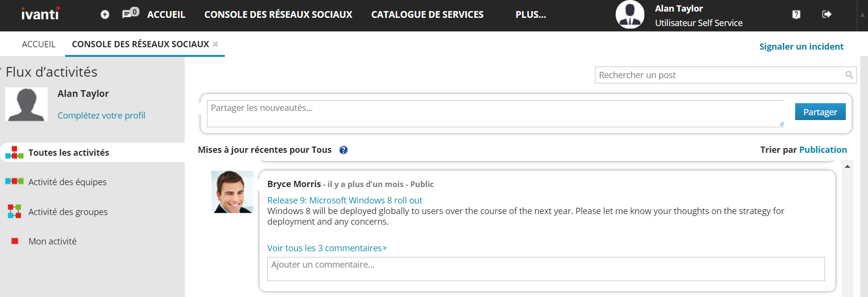Select Activité des équipes
The image size is (868, 297).
(x=93, y=182)
